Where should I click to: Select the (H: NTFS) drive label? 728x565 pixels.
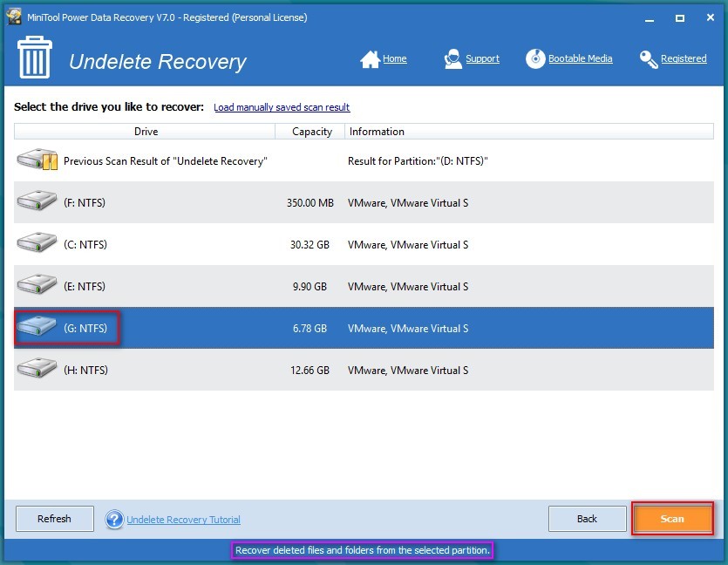86,370
